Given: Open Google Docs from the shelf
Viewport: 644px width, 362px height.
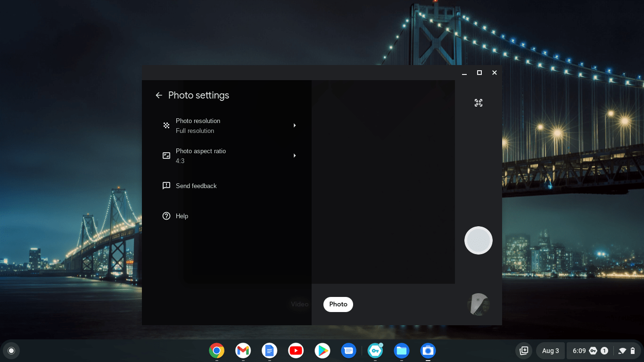Looking at the screenshot, I should [x=270, y=351].
